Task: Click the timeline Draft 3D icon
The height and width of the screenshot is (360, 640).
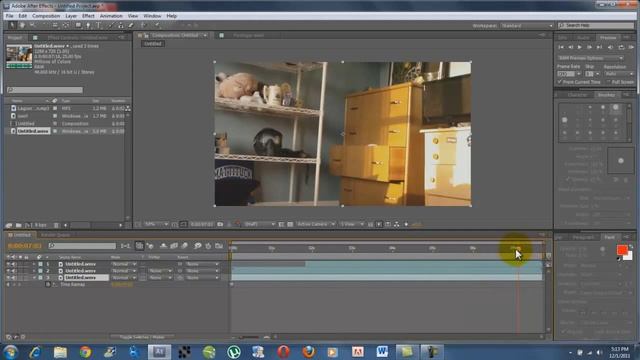Action: (151, 246)
